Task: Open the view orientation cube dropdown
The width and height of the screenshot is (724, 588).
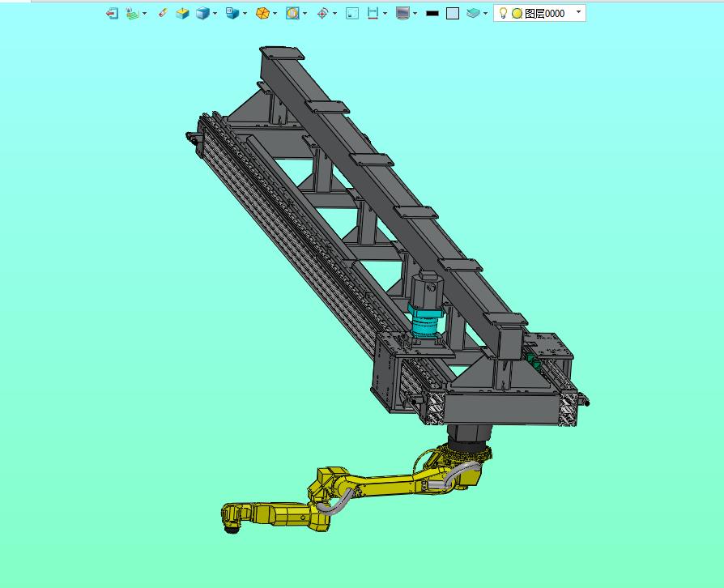Action: (245, 14)
